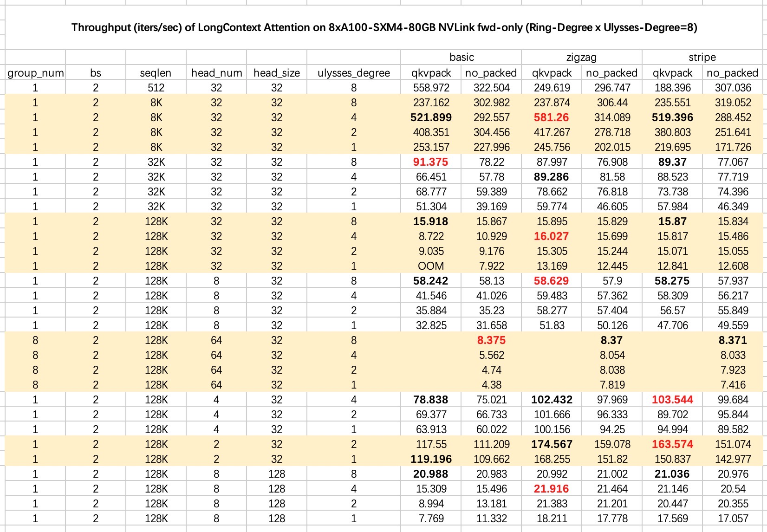The image size is (767, 532).
Task: Select the bold value 20.988
Action: 431,474
